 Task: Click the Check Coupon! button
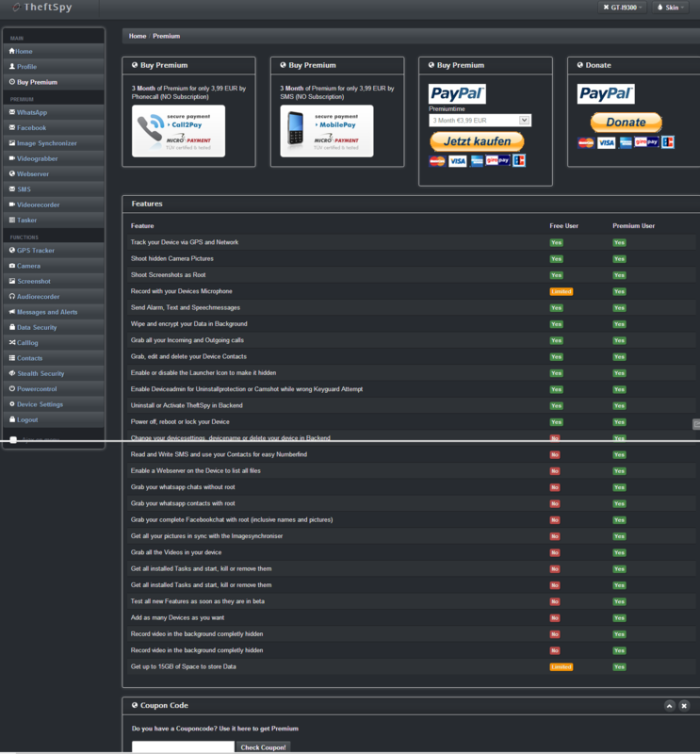263,746
